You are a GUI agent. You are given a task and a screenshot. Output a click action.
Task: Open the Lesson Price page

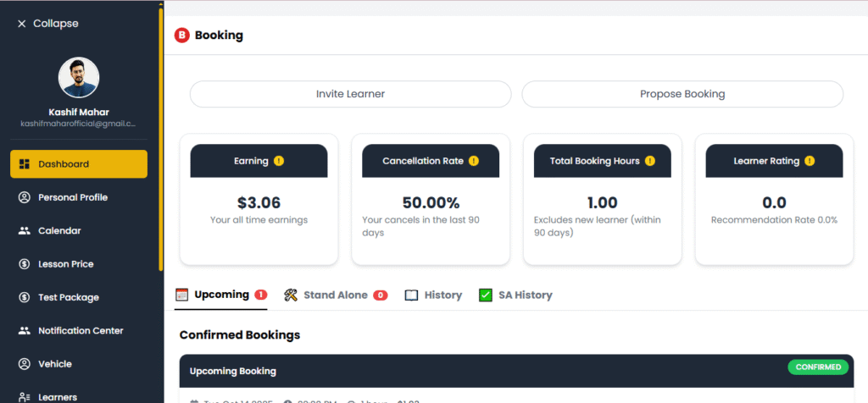coord(65,264)
